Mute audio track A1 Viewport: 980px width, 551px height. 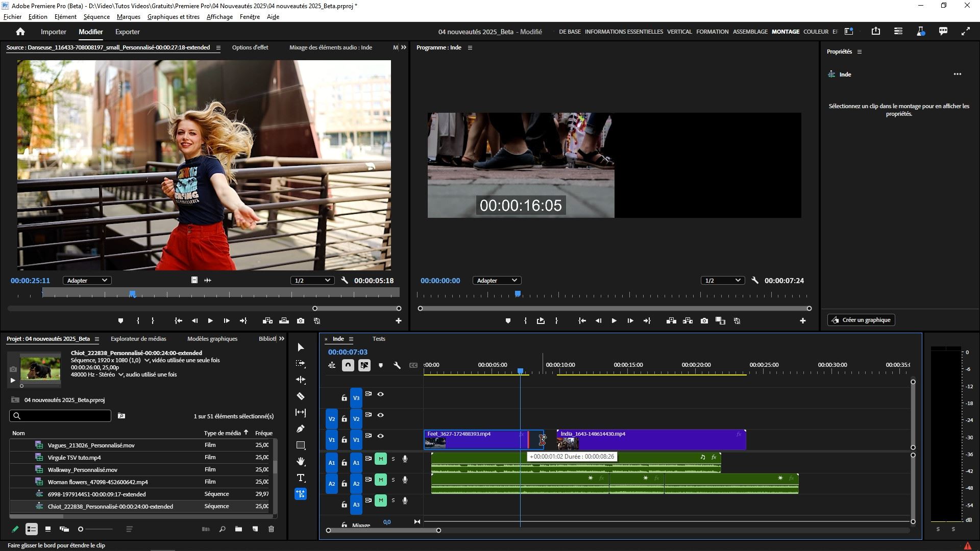pos(381,459)
